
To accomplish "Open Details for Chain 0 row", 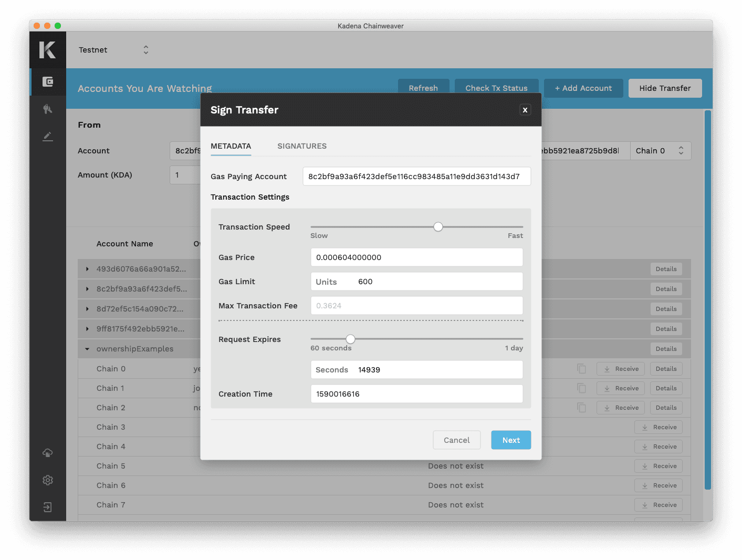I will [666, 369].
